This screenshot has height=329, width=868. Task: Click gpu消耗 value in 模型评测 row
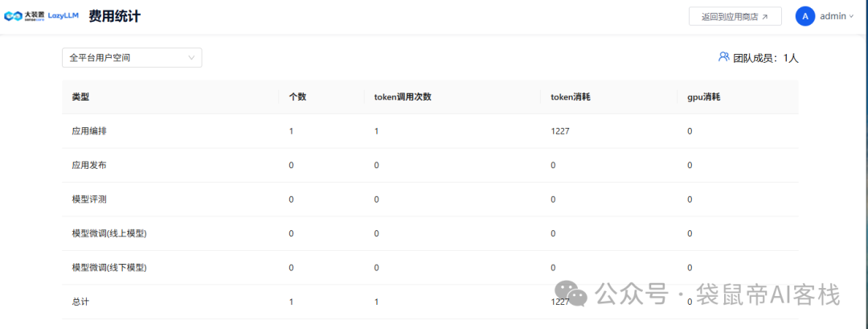tap(690, 199)
